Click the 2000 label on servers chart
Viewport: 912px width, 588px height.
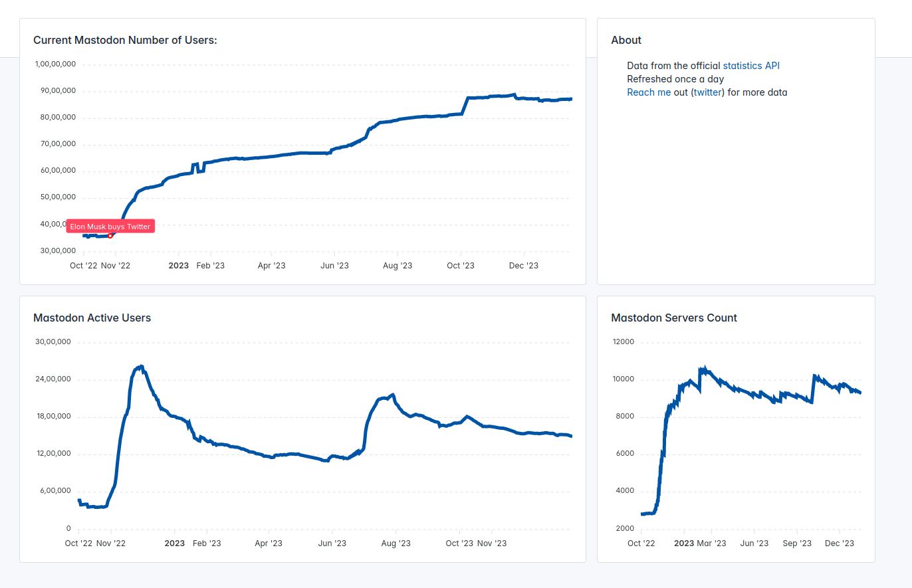point(625,528)
